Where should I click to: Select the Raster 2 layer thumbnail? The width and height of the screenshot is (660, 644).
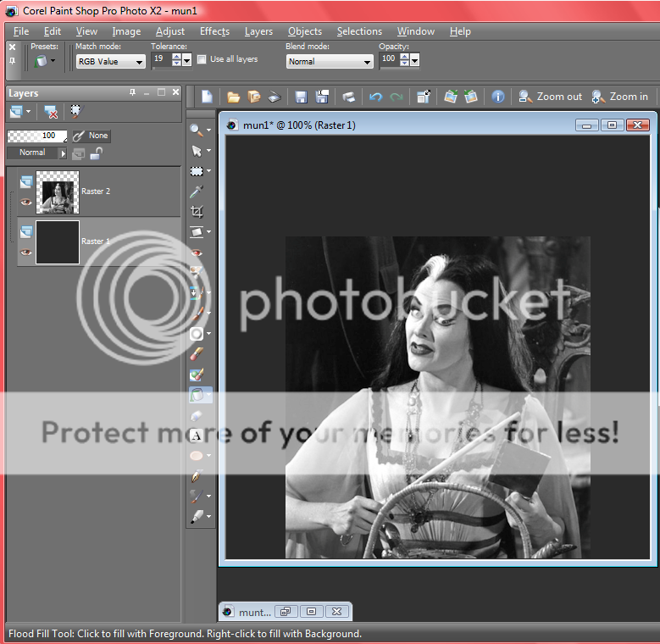[x=58, y=192]
